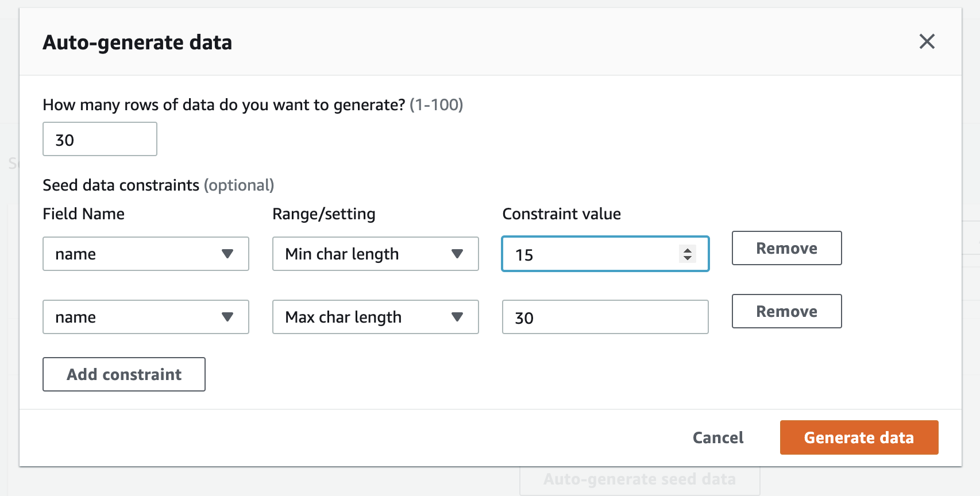Image resolution: width=980 pixels, height=496 pixels.
Task: Close the Auto-generate data dialog
Action: [927, 41]
